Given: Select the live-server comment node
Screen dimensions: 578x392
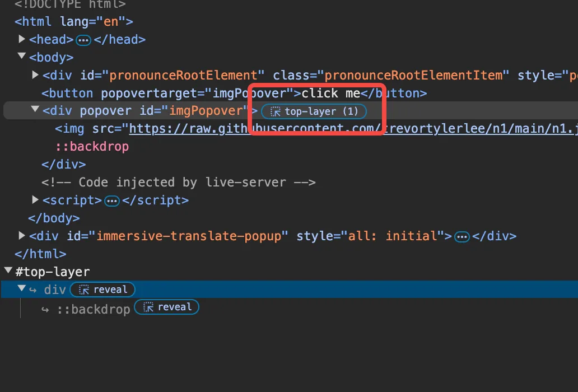Looking at the screenshot, I should (178, 183).
